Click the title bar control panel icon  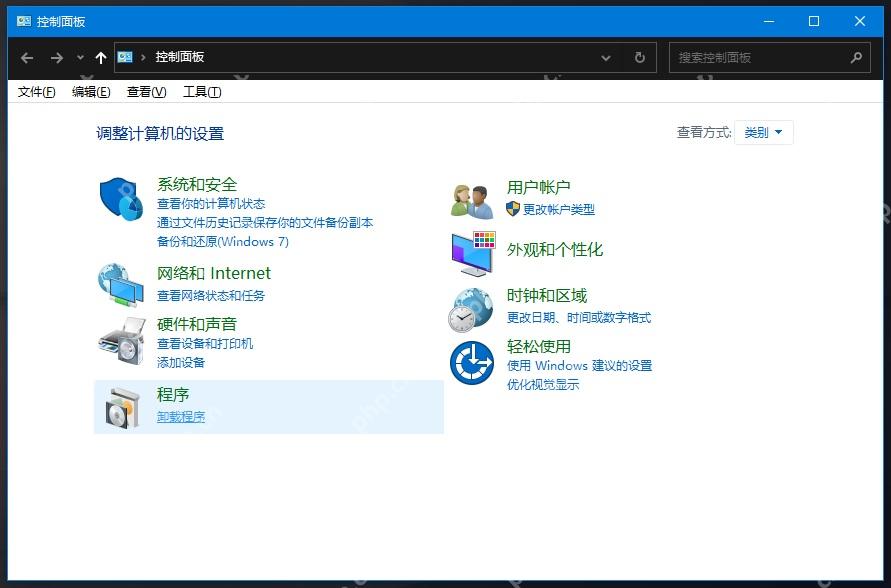24,22
